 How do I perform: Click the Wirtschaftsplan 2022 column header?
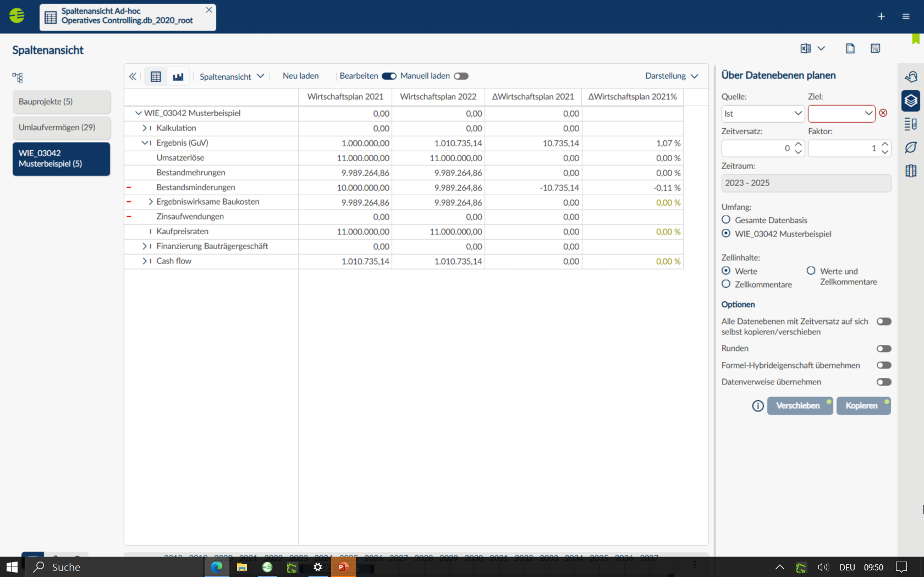(x=438, y=97)
